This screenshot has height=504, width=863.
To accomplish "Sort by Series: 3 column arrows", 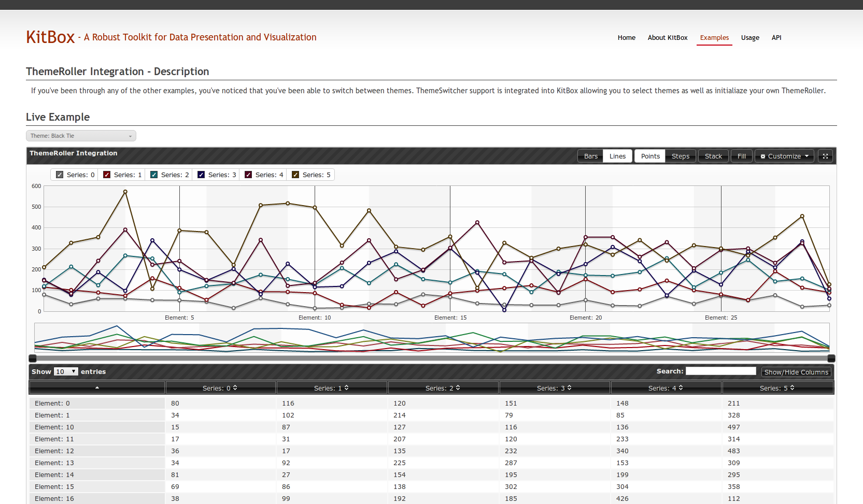I will click(570, 387).
